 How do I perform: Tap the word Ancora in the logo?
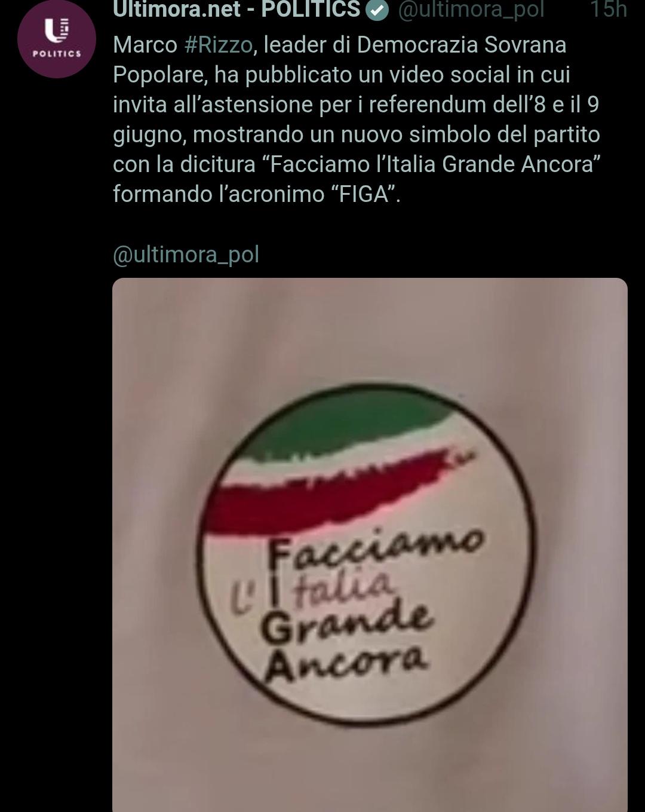coord(345,662)
